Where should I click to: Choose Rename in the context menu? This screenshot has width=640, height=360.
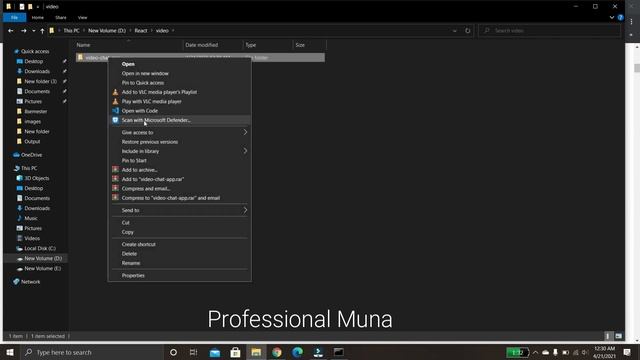pyautogui.click(x=131, y=263)
